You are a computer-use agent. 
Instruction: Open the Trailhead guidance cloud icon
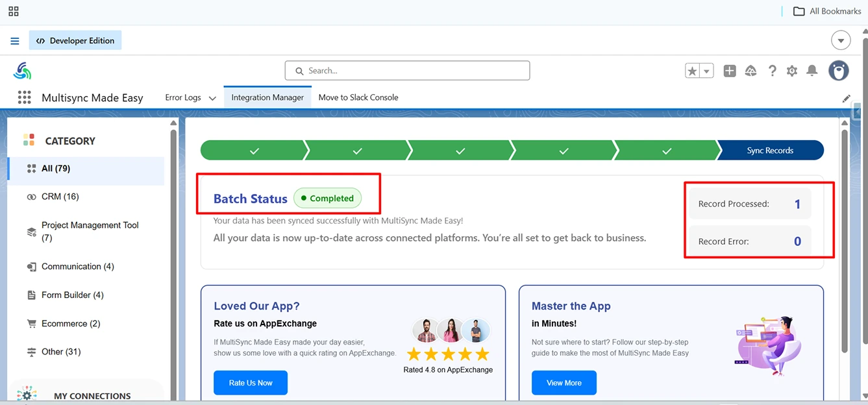pos(751,71)
